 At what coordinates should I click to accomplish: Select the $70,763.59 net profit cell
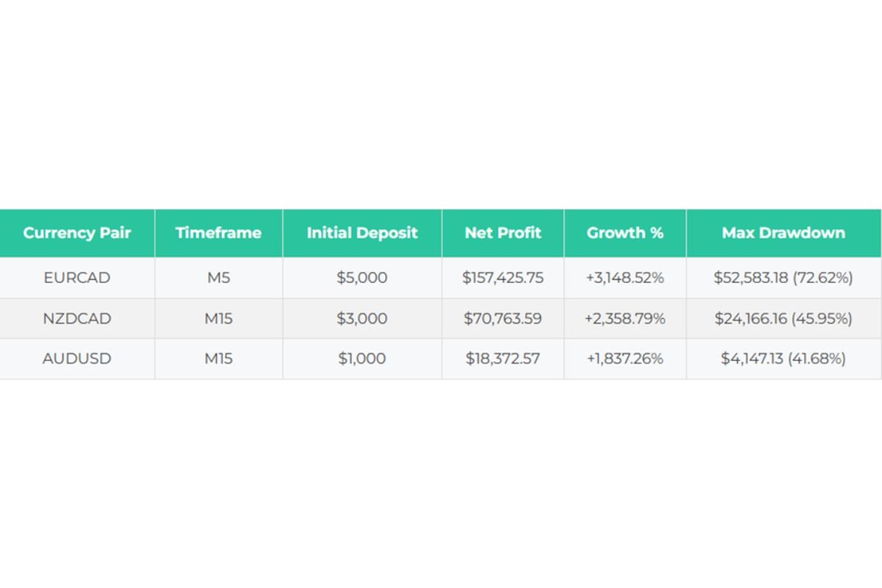pyautogui.click(x=503, y=318)
